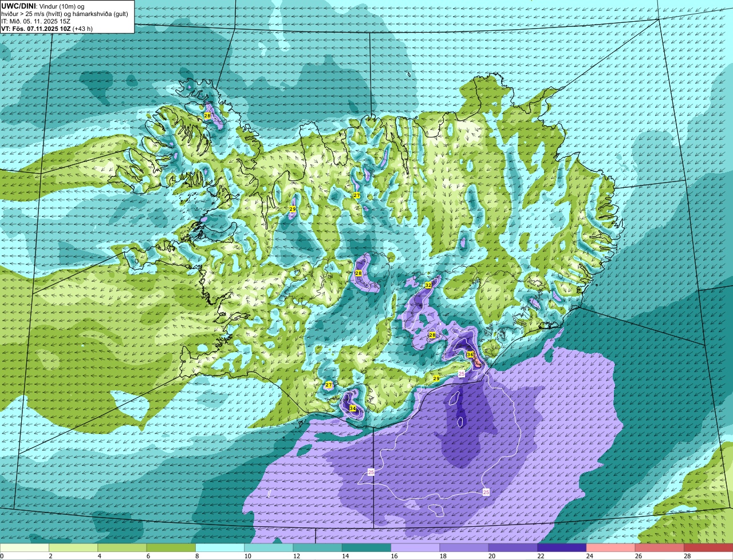Click the legend scale number '20'
Viewport: 733px width, 560px height.
click(492, 556)
